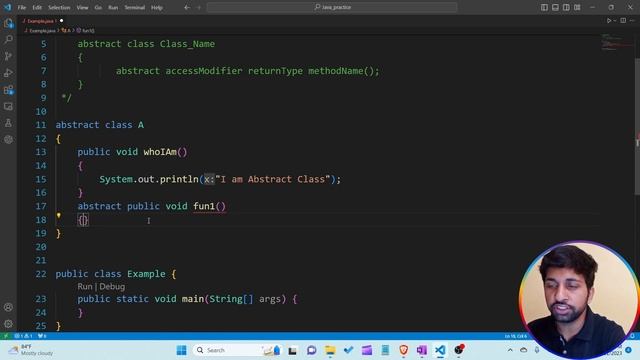Open the Extensions view

[x=8, y=90]
